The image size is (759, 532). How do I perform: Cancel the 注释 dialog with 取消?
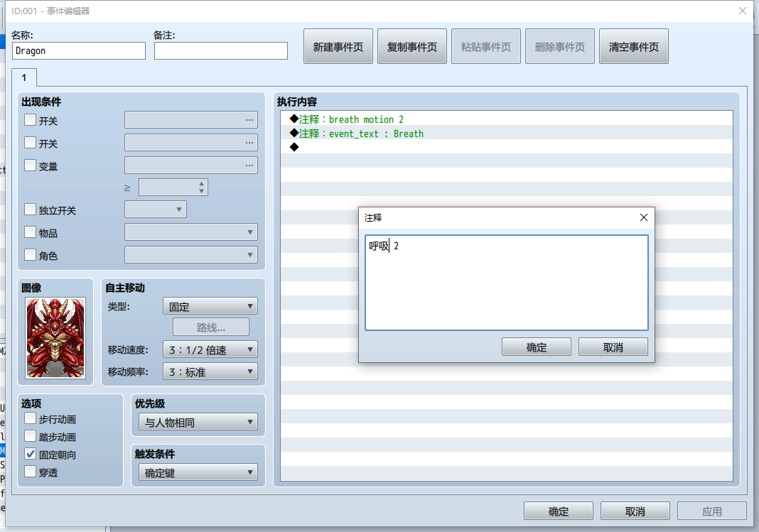(x=613, y=347)
